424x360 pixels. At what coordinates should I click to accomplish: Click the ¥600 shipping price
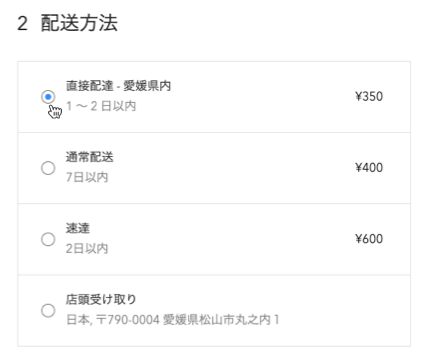(x=369, y=239)
